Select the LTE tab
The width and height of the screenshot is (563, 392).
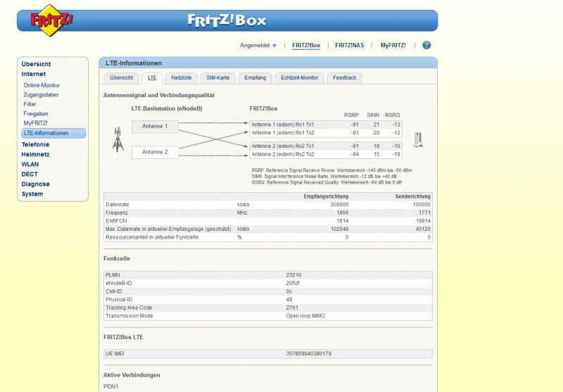click(152, 78)
